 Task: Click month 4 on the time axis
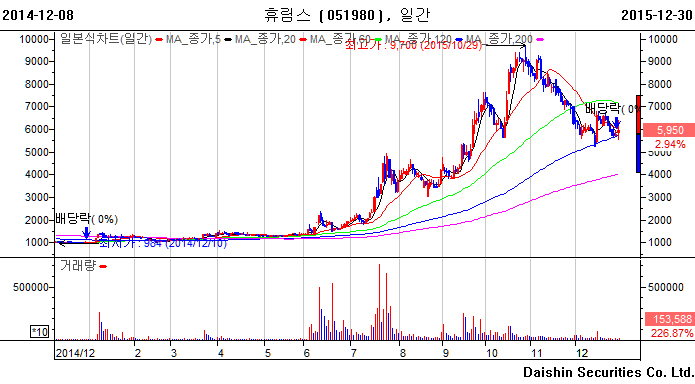click(221, 353)
